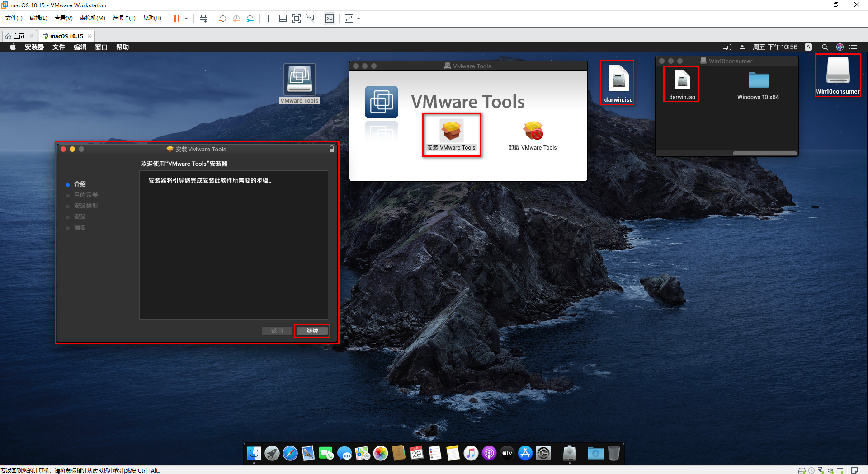The image size is (868, 474).
Task: Show or hide the library sidebar
Action: click(269, 19)
